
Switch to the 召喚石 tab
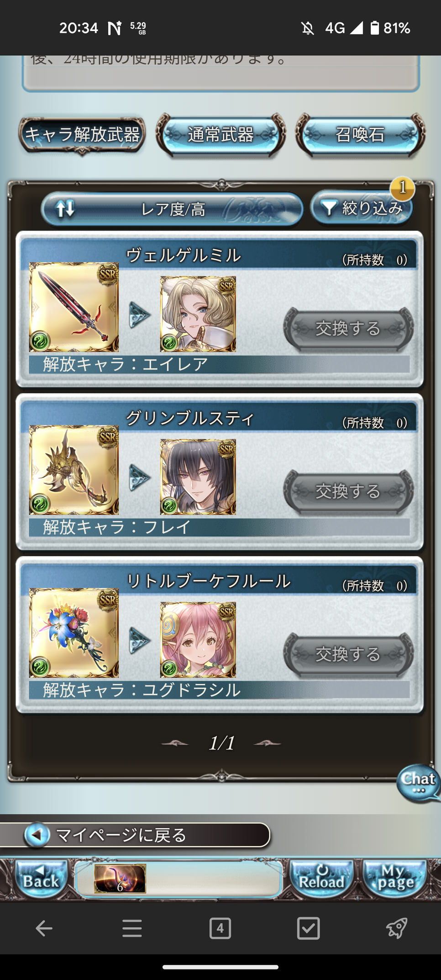point(360,135)
